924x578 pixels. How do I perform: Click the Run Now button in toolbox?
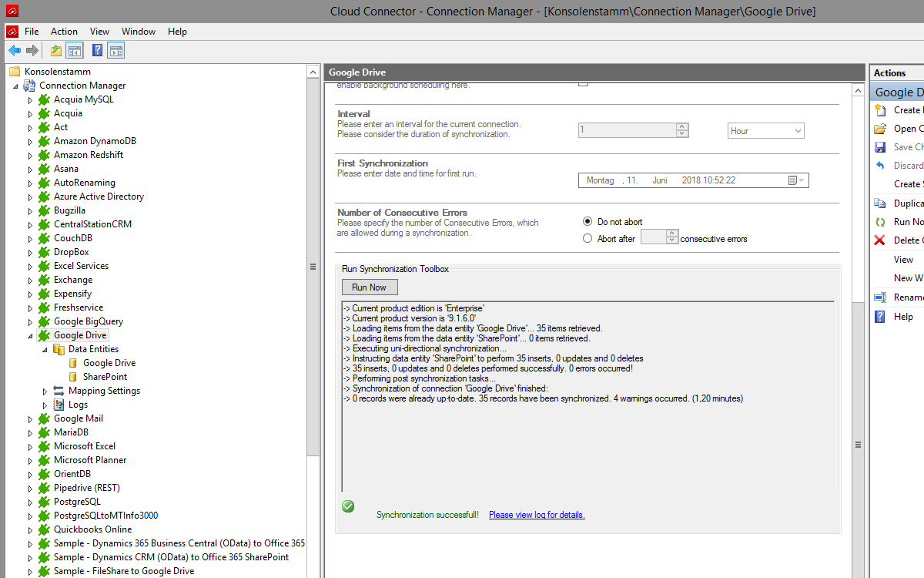369,287
